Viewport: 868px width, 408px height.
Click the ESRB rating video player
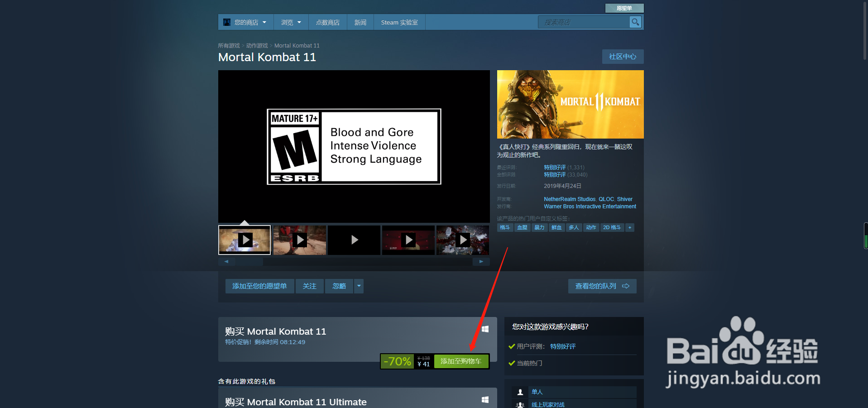point(354,146)
